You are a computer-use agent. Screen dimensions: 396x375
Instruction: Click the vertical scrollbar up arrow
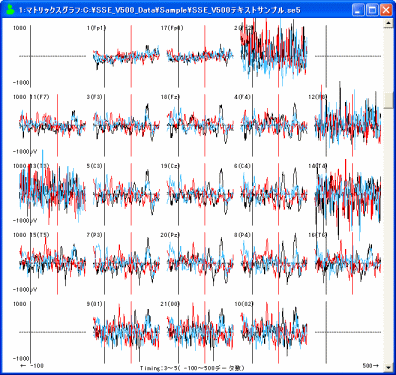coord(388,23)
